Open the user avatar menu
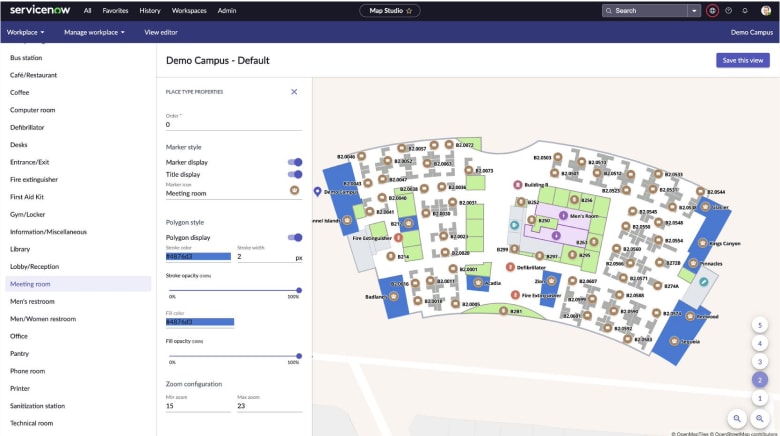This screenshot has width=780, height=436. (x=766, y=10)
